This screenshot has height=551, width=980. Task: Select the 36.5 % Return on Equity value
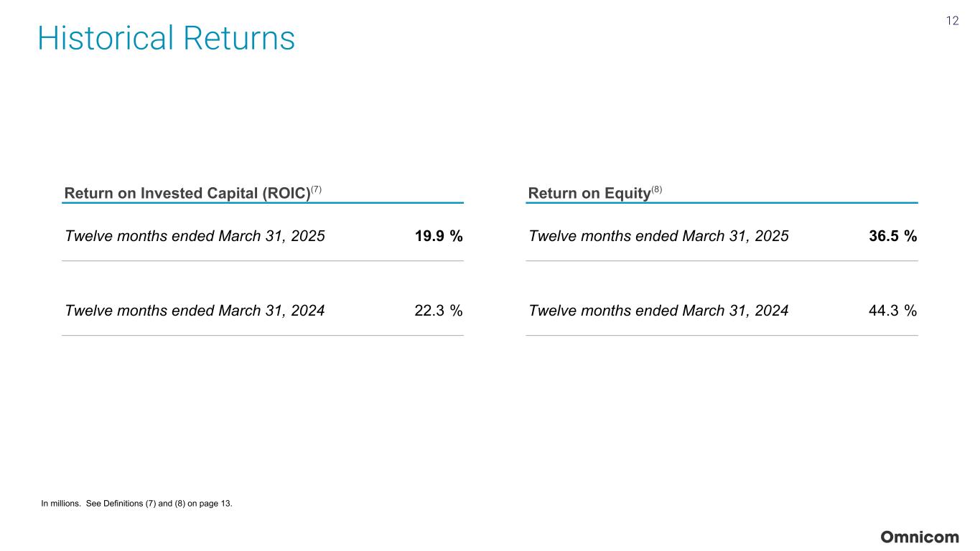click(x=892, y=236)
